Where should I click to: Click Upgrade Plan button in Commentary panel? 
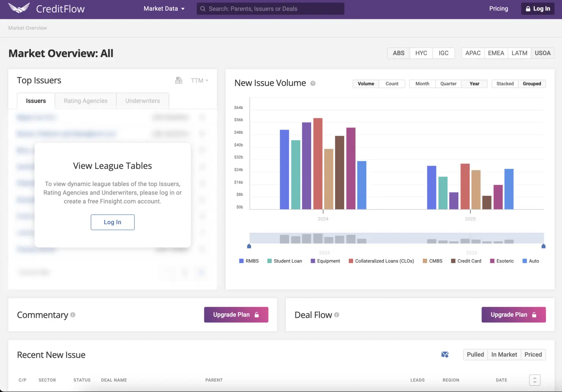(236, 315)
